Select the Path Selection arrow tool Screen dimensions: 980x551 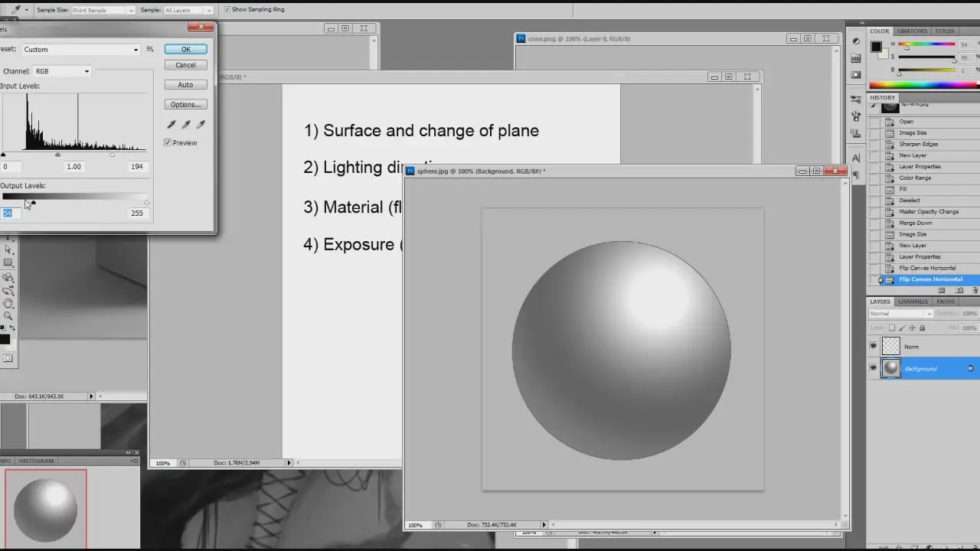pyautogui.click(x=8, y=249)
